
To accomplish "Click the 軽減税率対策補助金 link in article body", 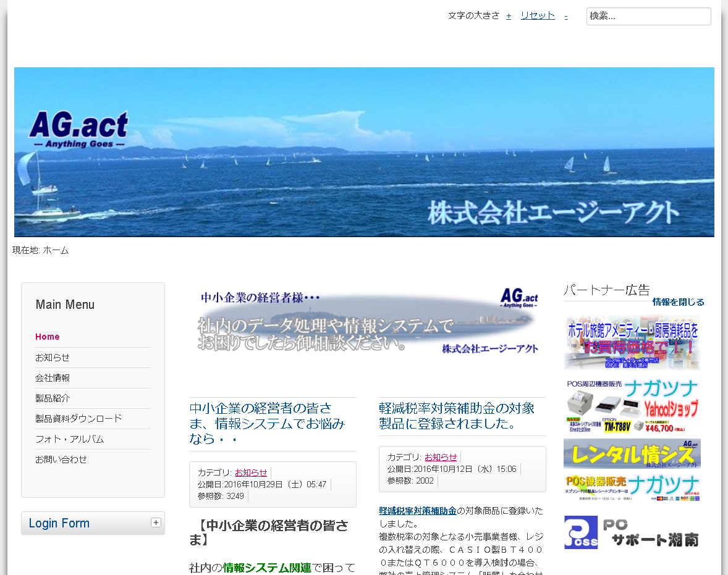I will pos(417,511).
